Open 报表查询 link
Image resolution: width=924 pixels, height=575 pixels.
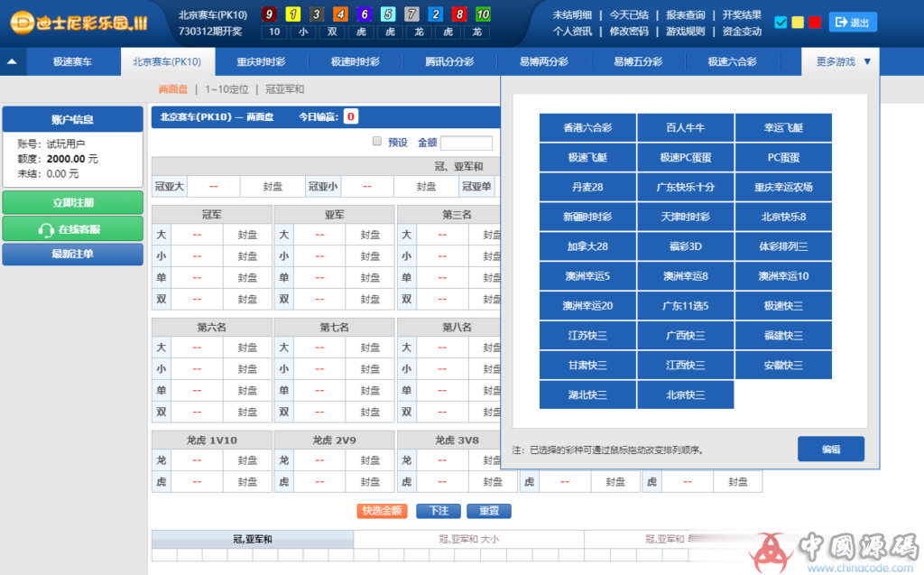click(686, 15)
